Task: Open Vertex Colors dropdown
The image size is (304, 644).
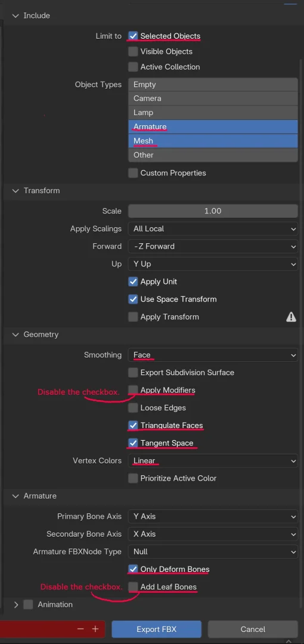Action: coord(213,461)
